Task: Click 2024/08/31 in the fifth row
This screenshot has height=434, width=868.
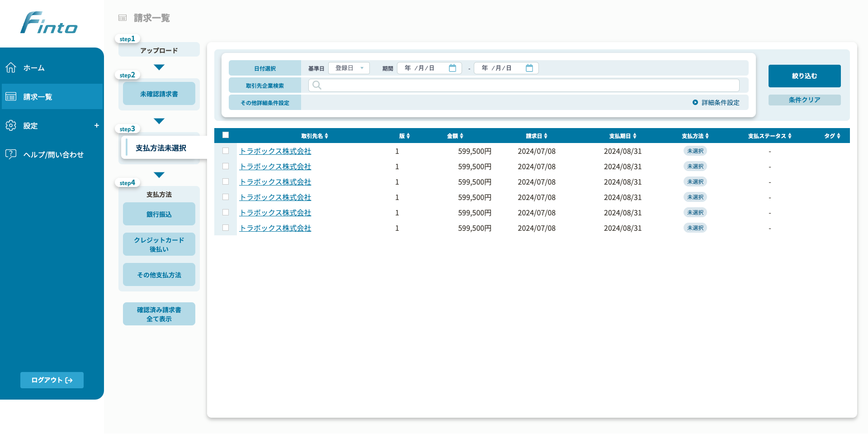Action: tap(623, 213)
